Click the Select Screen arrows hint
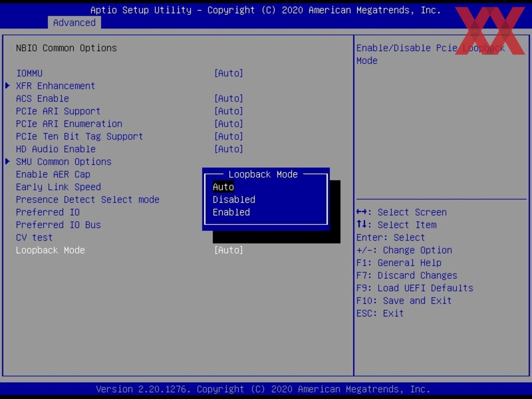This screenshot has height=399, width=532. pos(401,212)
